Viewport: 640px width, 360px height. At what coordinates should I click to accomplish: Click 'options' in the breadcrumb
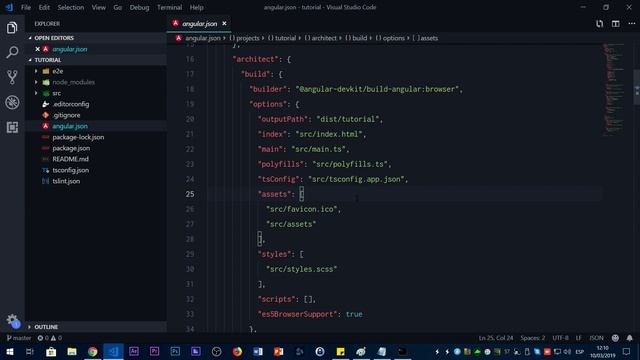point(393,38)
